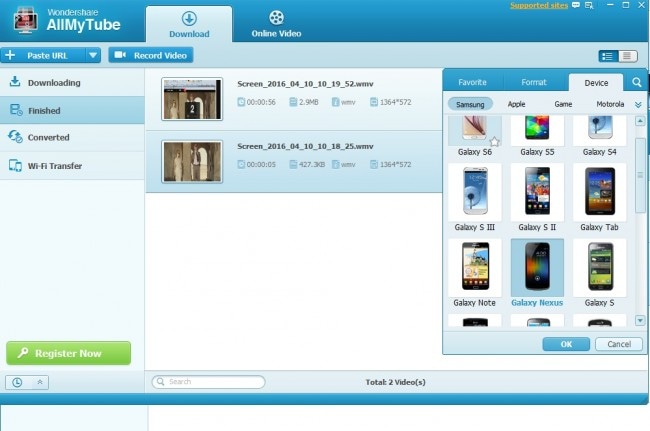
Task: Select the Samsung brand filter
Action: pyautogui.click(x=470, y=104)
